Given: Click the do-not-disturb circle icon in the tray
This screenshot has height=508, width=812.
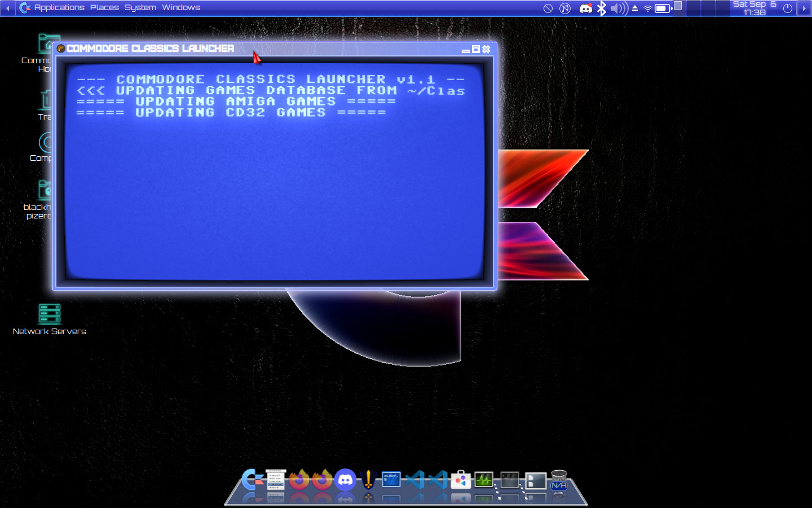Looking at the screenshot, I should click(548, 8).
